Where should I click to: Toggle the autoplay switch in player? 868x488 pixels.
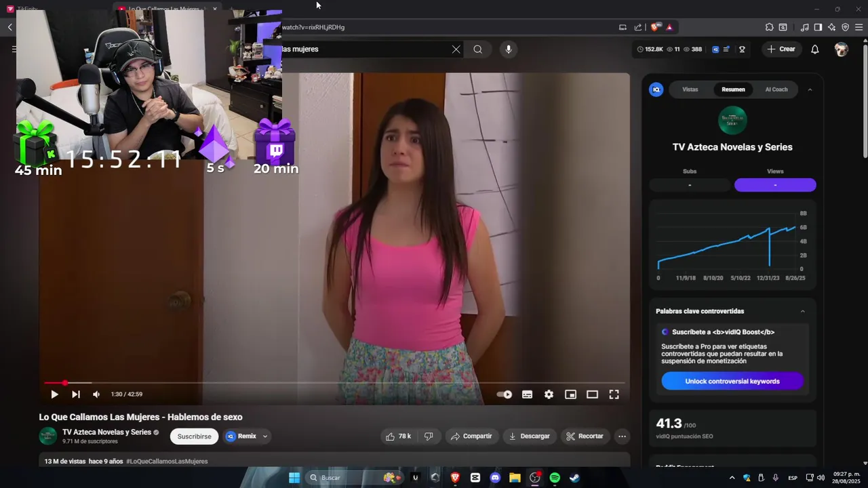505,394
